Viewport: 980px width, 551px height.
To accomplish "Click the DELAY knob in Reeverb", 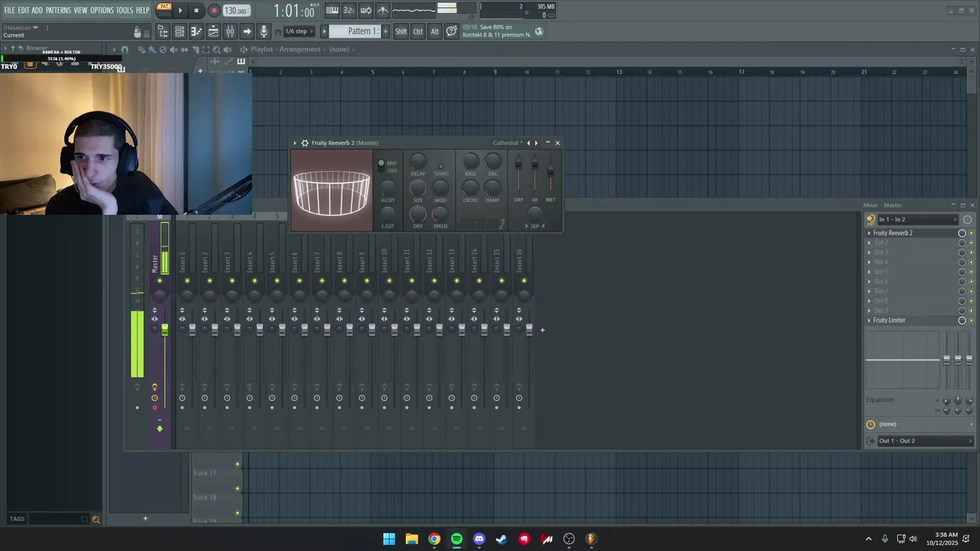I will tap(418, 161).
